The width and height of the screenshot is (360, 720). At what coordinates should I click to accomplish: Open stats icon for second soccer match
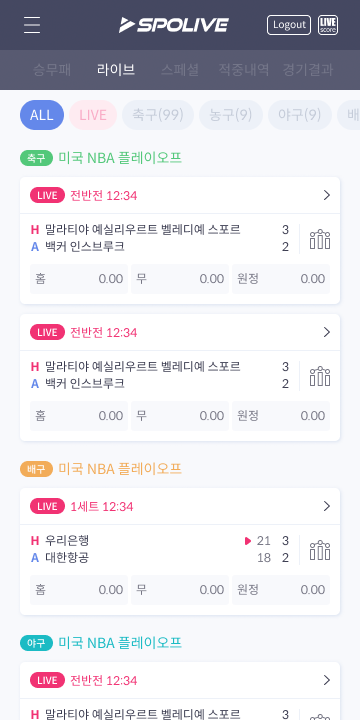pos(320,376)
